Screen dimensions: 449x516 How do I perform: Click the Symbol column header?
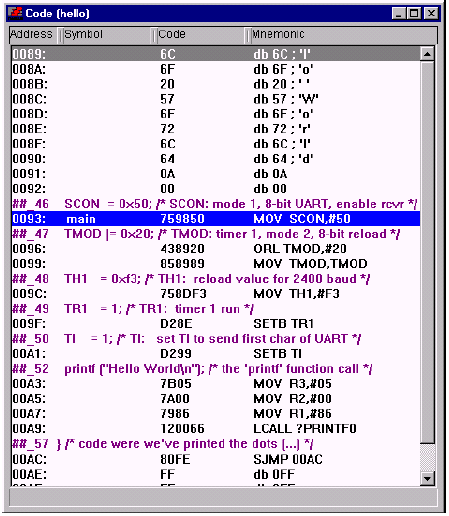point(106,34)
